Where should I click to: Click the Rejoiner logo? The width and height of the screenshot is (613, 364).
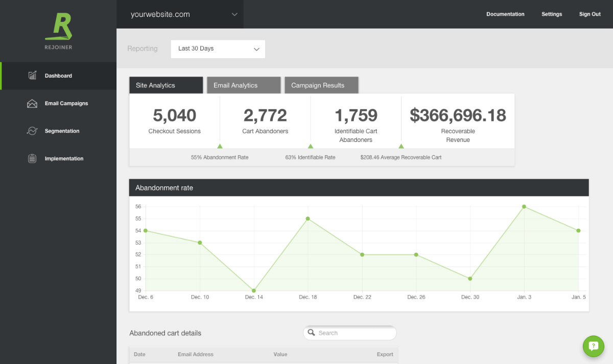coord(58,28)
